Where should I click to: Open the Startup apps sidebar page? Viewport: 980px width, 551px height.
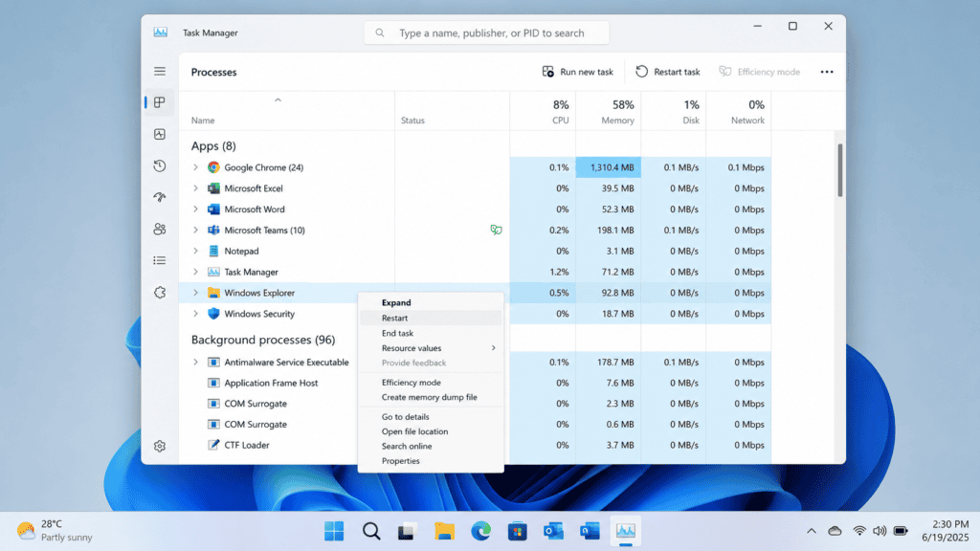(x=160, y=197)
